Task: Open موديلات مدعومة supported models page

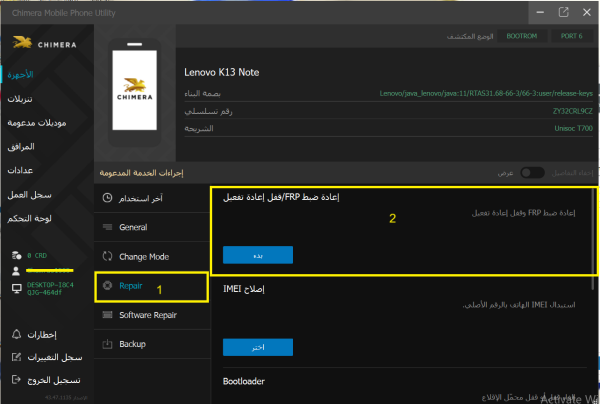Action: coord(37,123)
